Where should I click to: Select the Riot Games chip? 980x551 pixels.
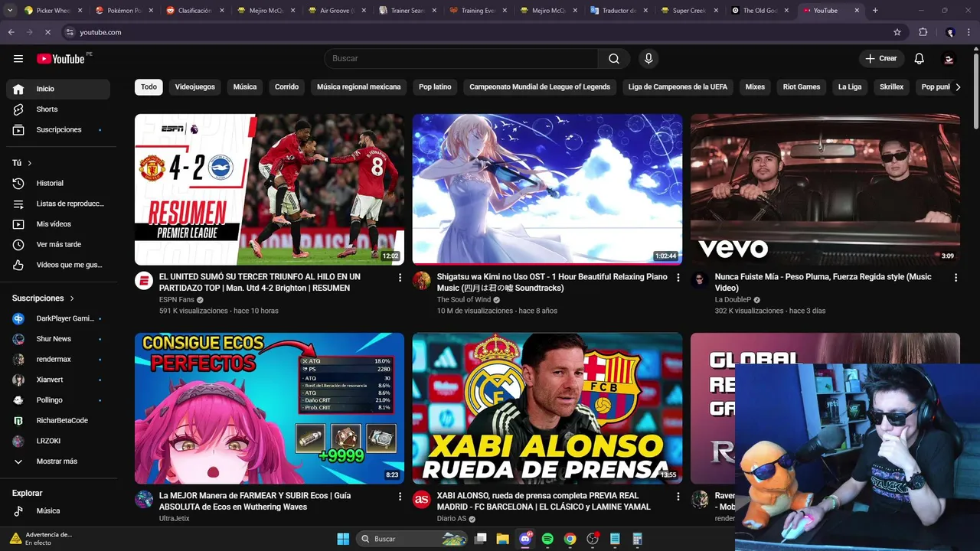[x=802, y=86]
